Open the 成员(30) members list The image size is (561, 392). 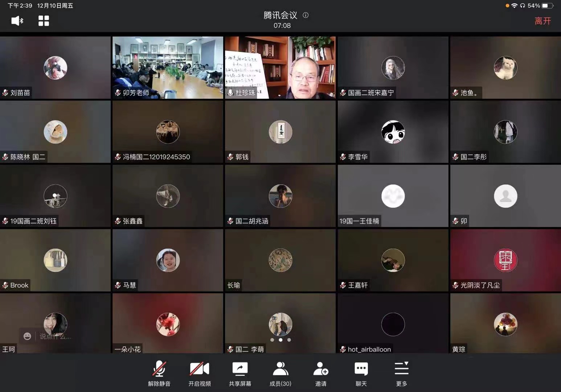(x=280, y=374)
